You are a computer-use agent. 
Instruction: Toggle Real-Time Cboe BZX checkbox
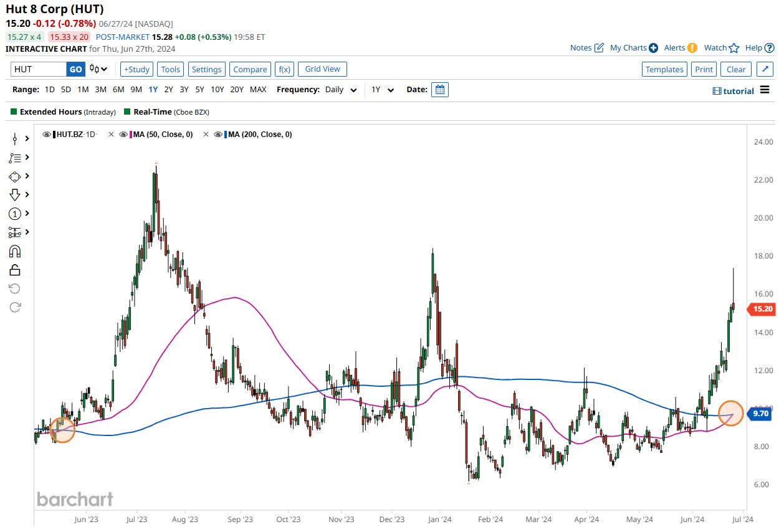(x=127, y=112)
